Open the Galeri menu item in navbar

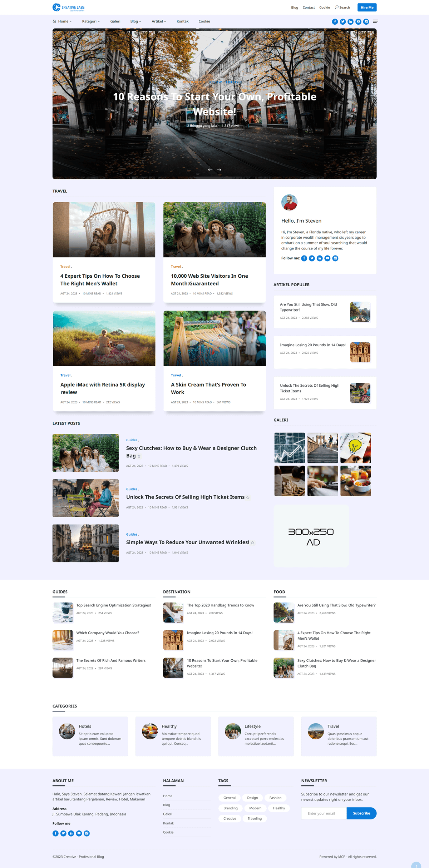115,21
